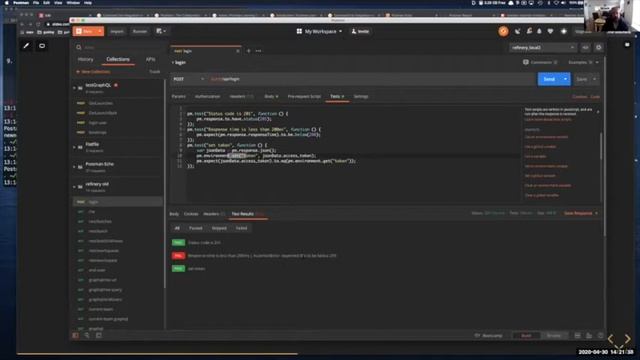Click the environment quick look eye icon

(585, 48)
